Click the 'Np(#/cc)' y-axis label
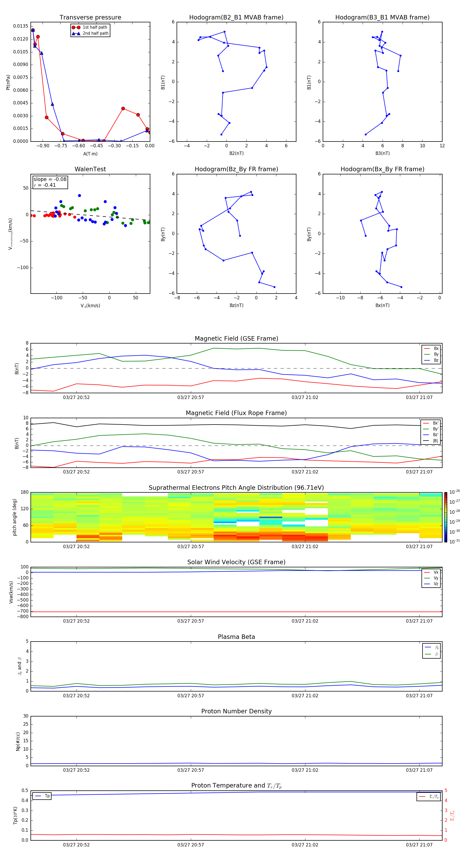 pyautogui.click(x=18, y=741)
